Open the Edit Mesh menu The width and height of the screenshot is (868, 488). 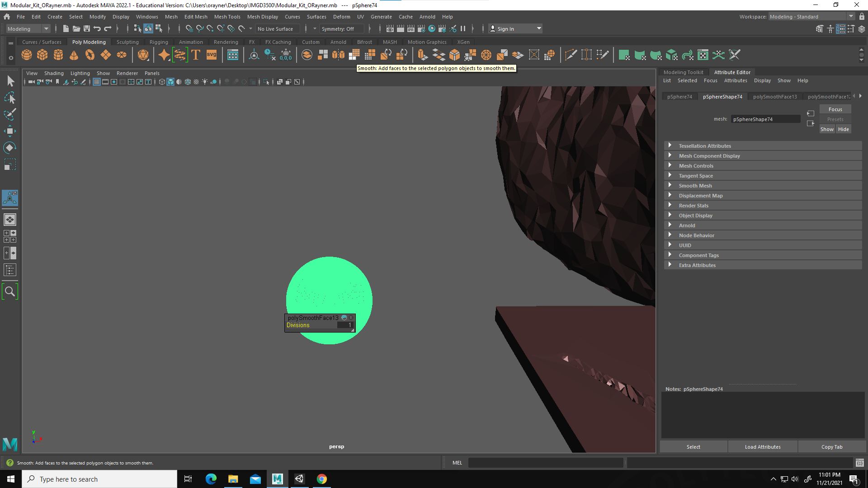196,17
